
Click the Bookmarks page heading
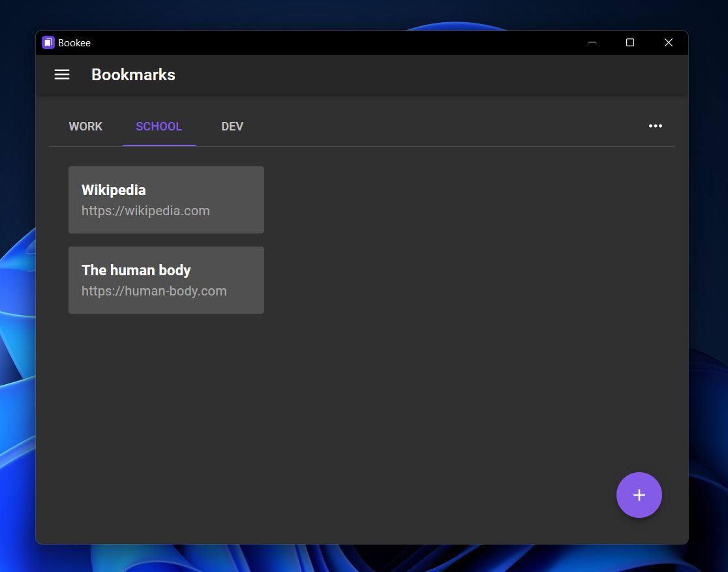133,74
